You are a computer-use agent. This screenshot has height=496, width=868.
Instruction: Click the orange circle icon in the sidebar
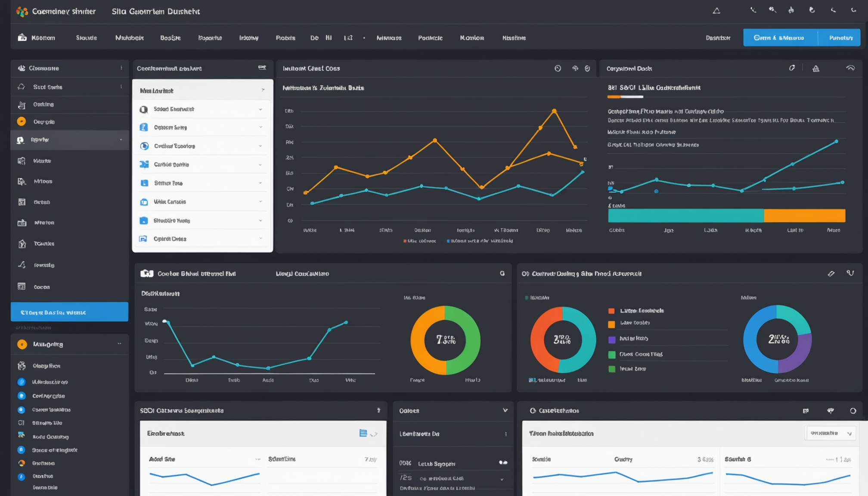(x=21, y=122)
